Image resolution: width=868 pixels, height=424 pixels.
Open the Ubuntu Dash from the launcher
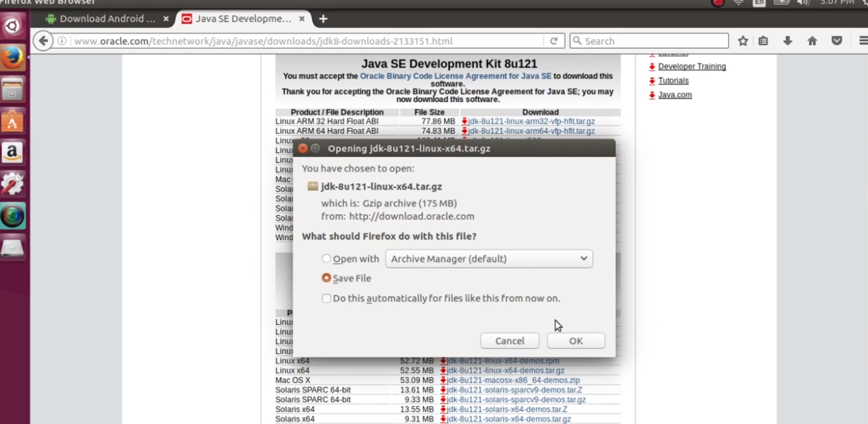pos(12,27)
